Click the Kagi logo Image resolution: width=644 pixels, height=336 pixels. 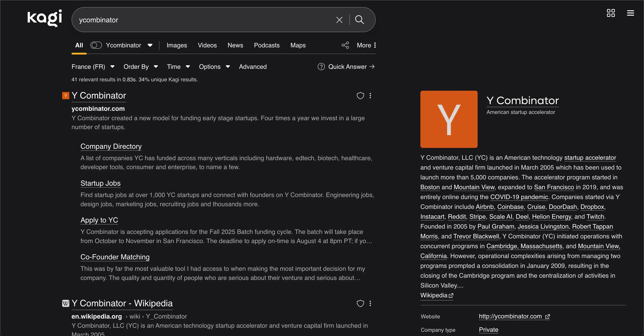pos(44,18)
